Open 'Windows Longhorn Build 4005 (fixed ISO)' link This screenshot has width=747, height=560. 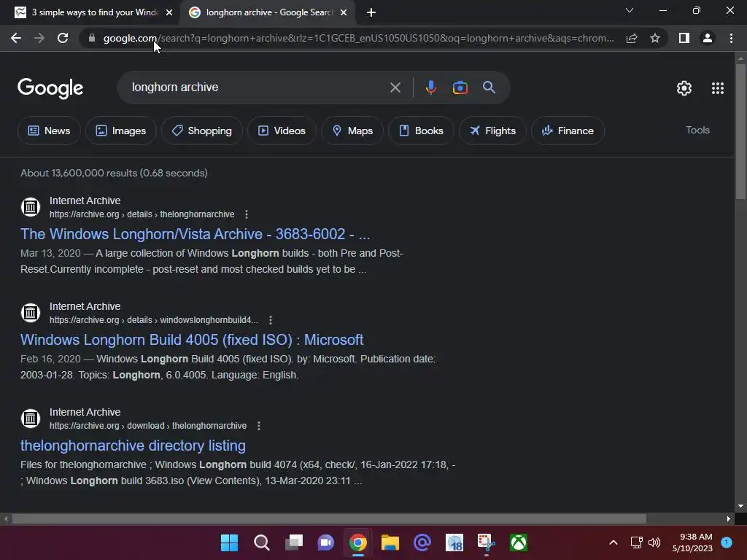192,340
